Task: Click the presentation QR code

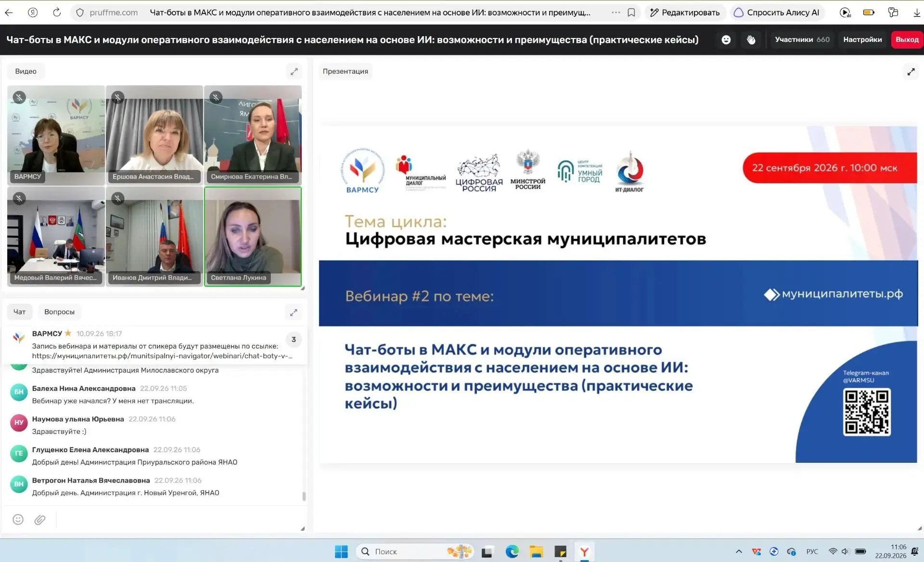Action: pyautogui.click(x=867, y=412)
